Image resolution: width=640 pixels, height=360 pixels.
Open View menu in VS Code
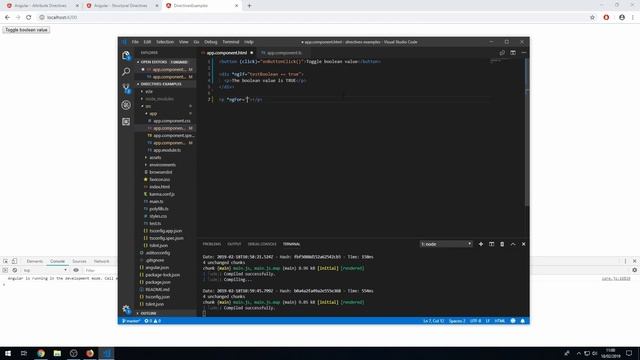pyautogui.click(x=184, y=42)
